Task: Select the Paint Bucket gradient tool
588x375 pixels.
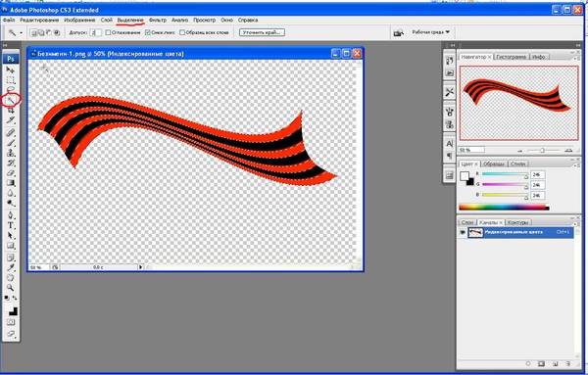Action: 11,183
